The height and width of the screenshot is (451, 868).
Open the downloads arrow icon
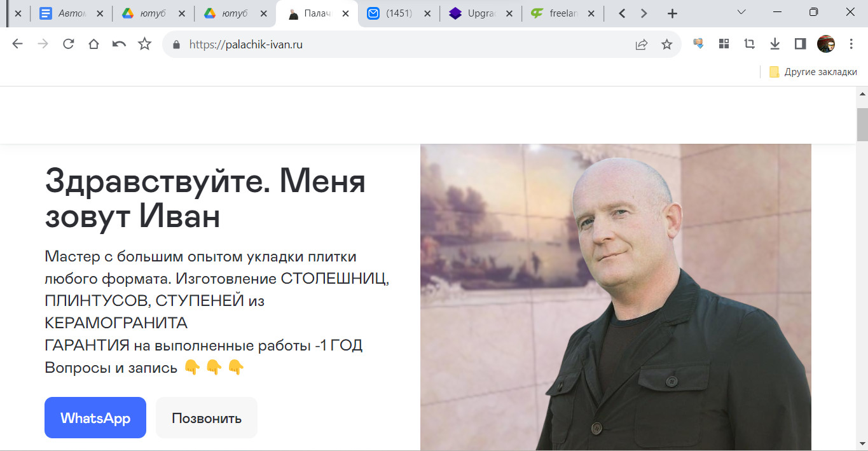click(x=775, y=44)
